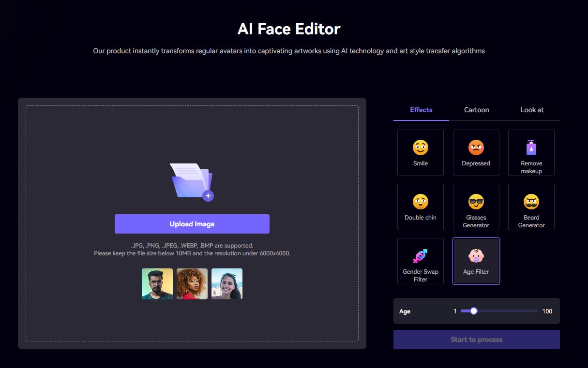Click the Age slider handle
The width and height of the screenshot is (588, 368).
point(474,311)
